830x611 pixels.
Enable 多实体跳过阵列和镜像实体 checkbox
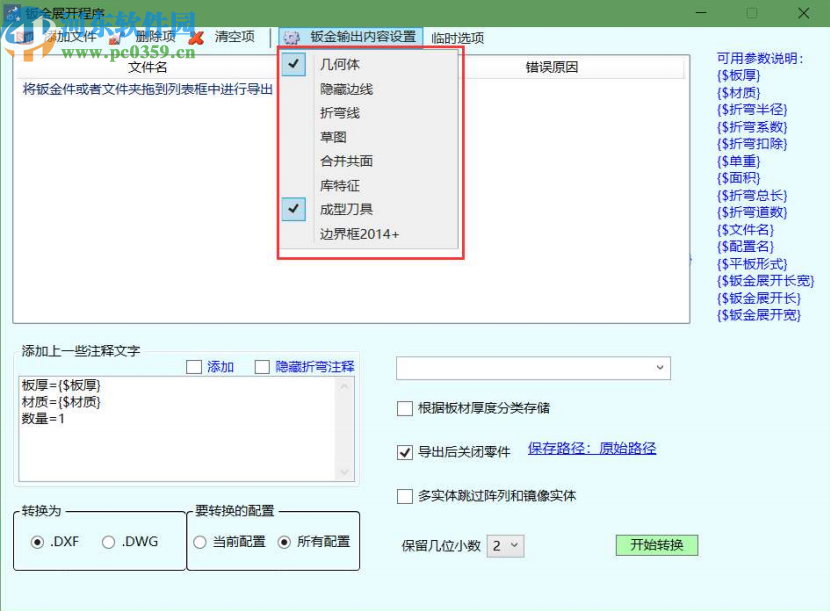click(405, 496)
